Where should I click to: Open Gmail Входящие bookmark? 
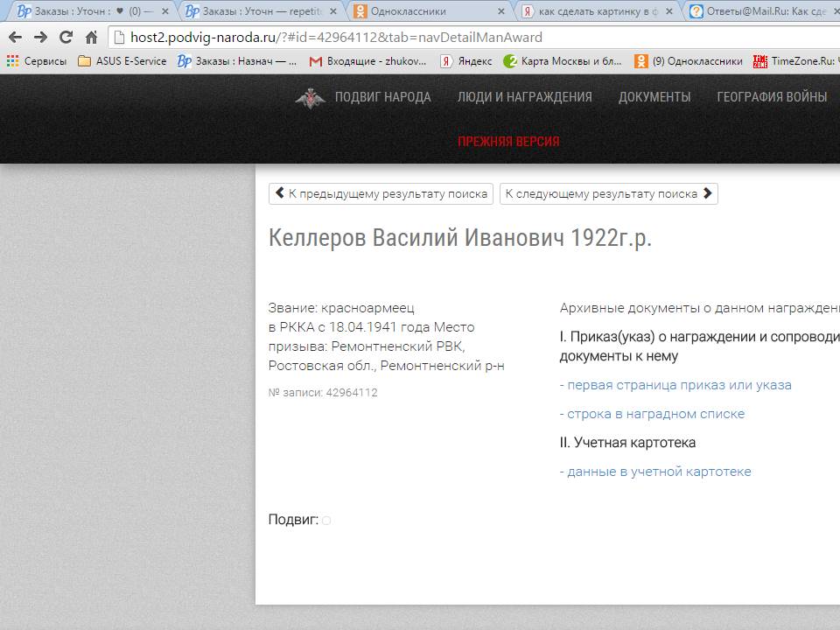pos(367,61)
